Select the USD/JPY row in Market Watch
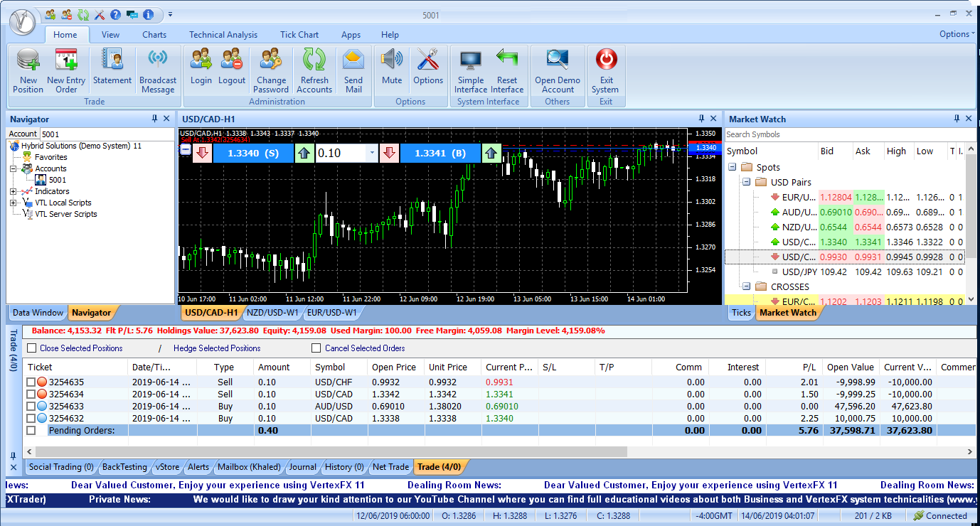980x526 pixels. click(845, 272)
